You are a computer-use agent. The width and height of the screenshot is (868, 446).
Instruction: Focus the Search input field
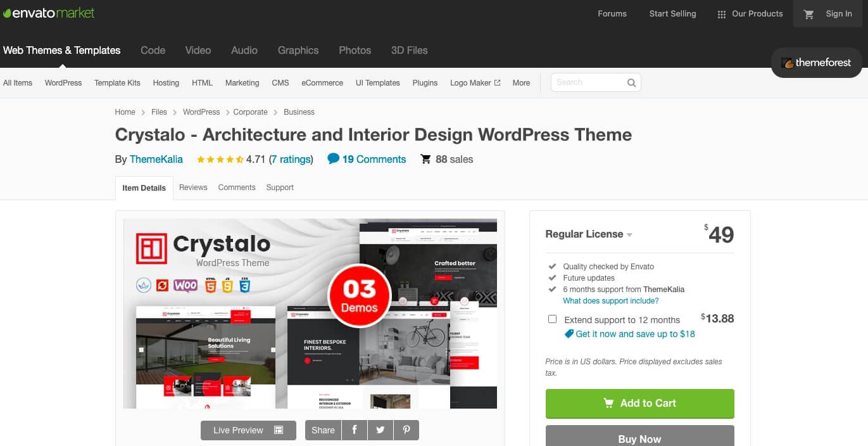pos(588,82)
